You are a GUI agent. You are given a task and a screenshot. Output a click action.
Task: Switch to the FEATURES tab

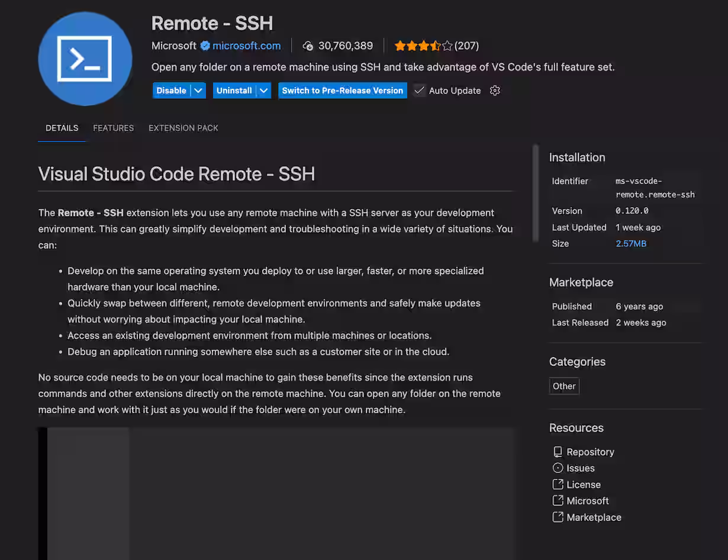pos(113,128)
